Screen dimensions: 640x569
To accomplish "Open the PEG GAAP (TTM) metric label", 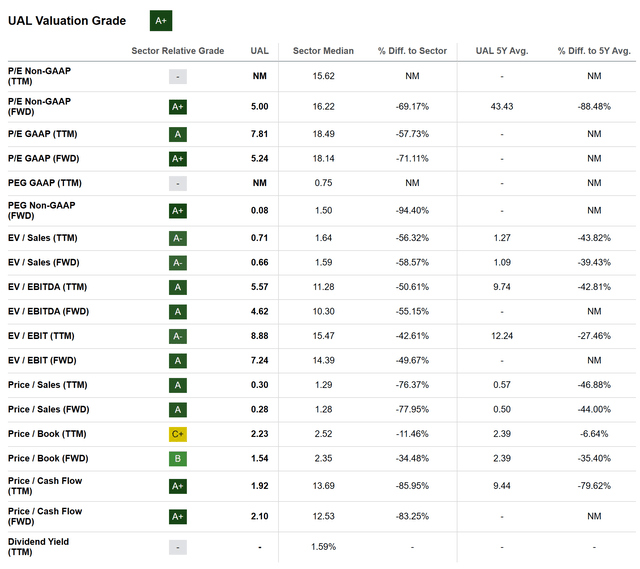I will [x=45, y=183].
